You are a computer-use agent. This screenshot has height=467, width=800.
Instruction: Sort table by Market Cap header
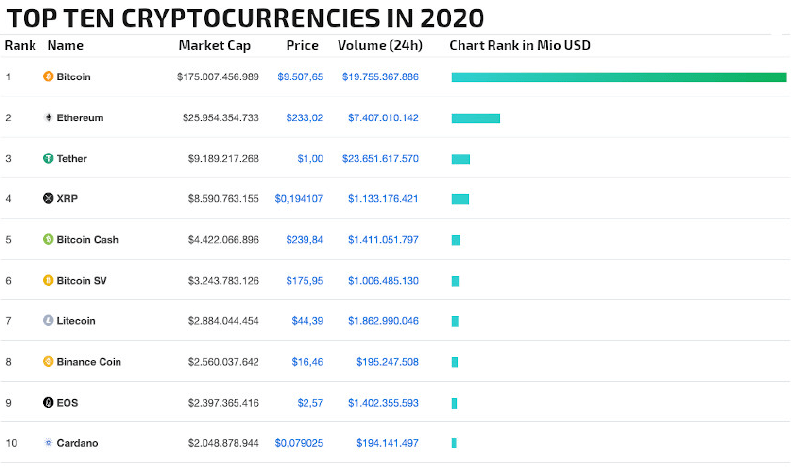point(214,45)
